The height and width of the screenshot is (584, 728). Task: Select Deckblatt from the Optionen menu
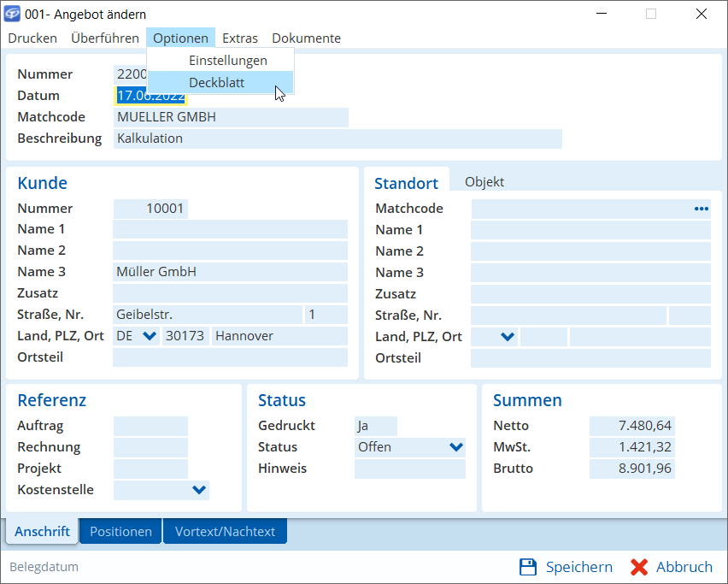pyautogui.click(x=217, y=83)
